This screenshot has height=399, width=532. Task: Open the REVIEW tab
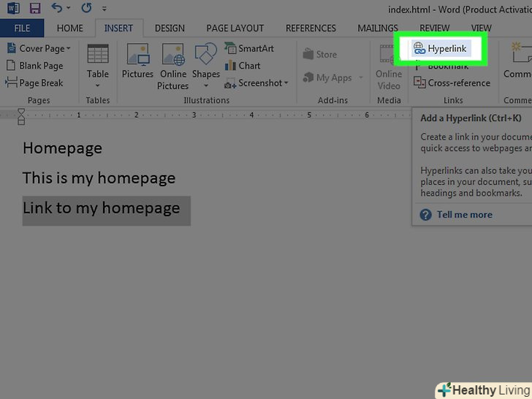pos(434,28)
